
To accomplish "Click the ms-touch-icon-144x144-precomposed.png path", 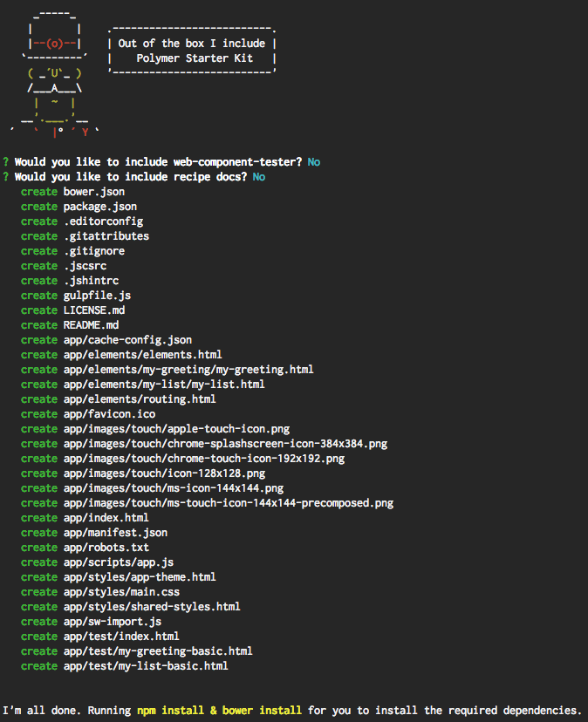I will click(229, 503).
